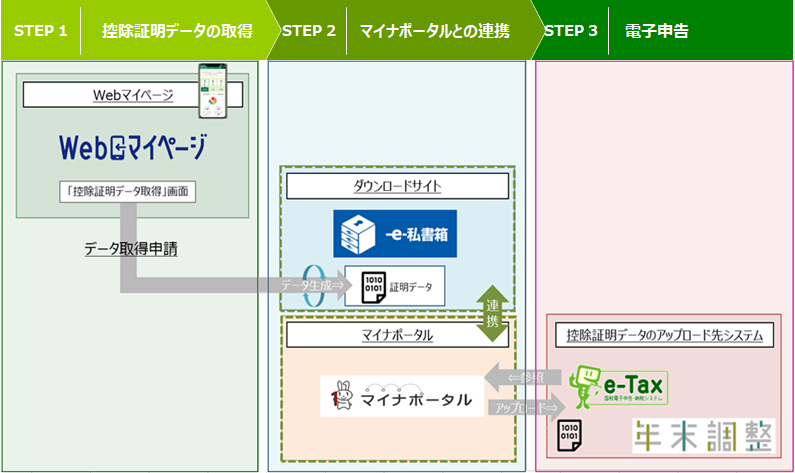
Task: Click the 控除証明データの取得 heading
Action: [177, 31]
